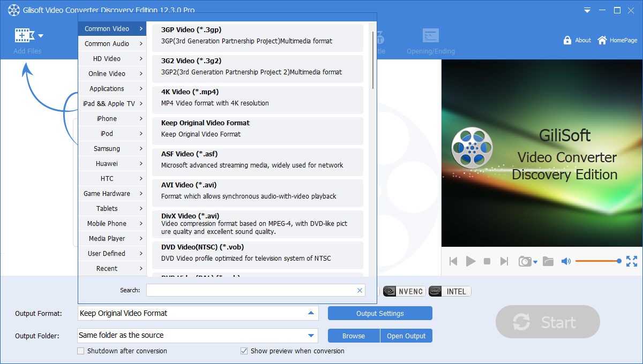Image resolution: width=643 pixels, height=364 pixels.
Task: Click the About text link
Action: [x=583, y=40]
